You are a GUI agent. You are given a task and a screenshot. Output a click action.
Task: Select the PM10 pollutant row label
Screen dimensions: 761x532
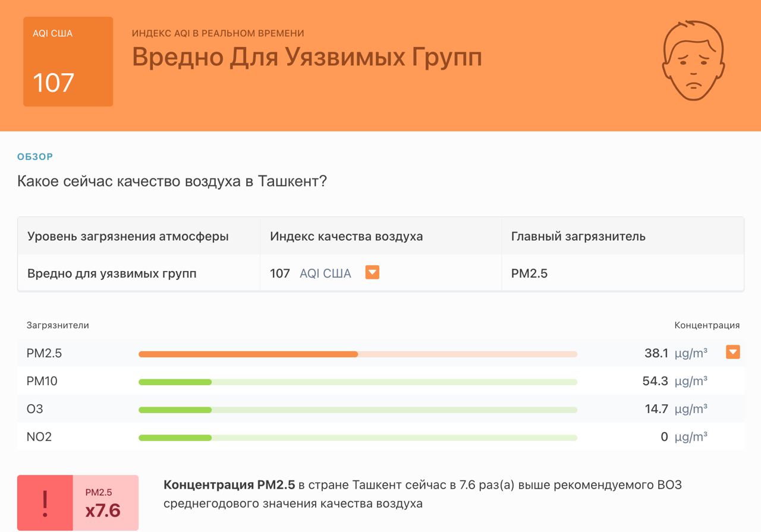(42, 381)
